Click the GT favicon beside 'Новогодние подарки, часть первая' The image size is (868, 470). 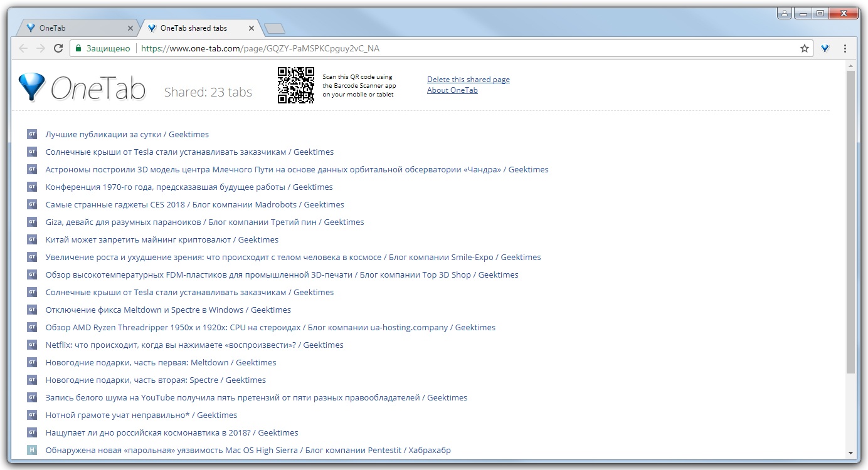pos(32,362)
